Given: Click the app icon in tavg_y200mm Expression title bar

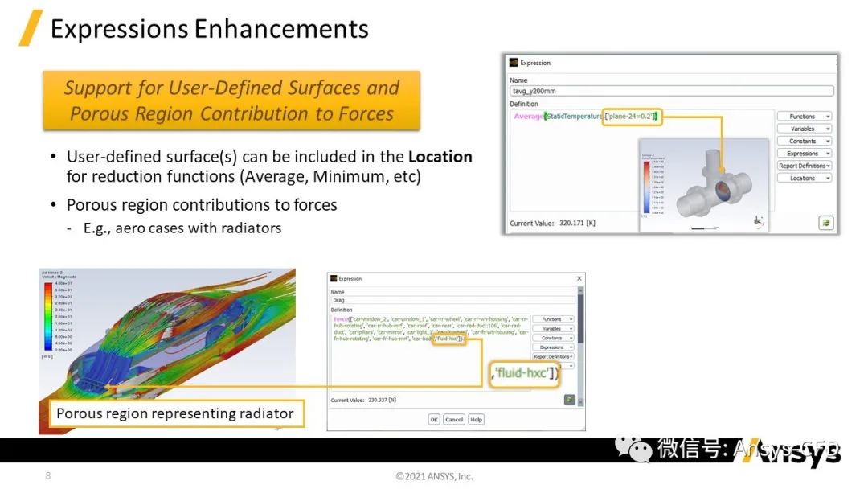Looking at the screenshot, I should (x=513, y=63).
